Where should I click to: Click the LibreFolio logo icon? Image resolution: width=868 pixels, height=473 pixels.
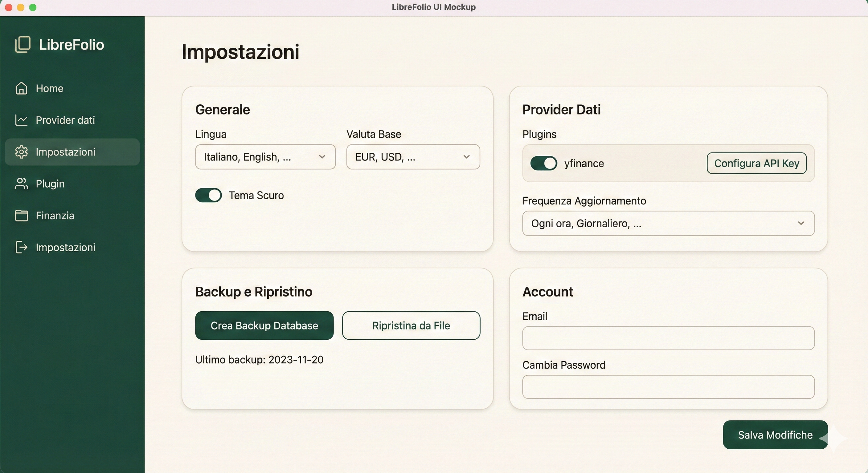(x=23, y=44)
